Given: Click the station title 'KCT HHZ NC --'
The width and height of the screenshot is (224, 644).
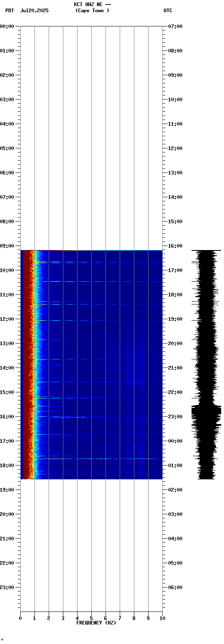Looking at the screenshot, I should [x=93, y=4].
